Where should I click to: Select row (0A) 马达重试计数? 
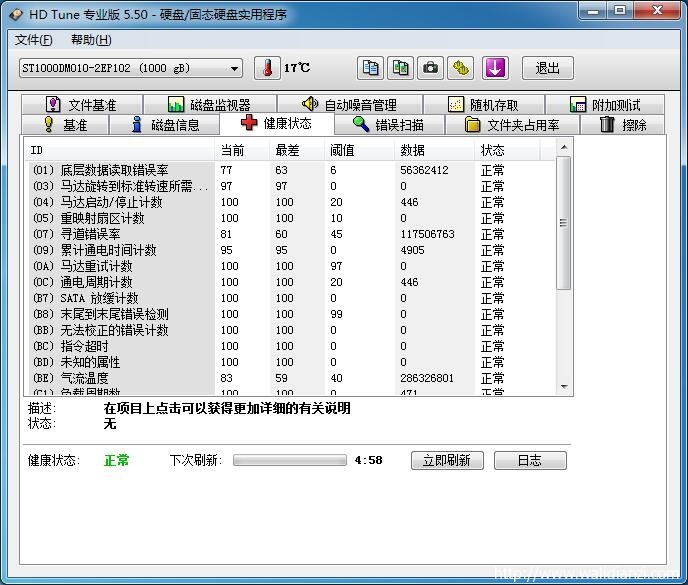point(291,266)
